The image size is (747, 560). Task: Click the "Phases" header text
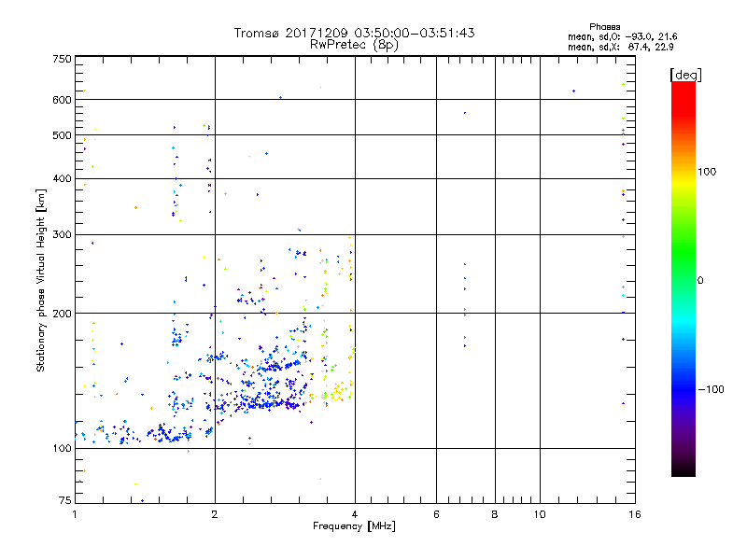pyautogui.click(x=604, y=27)
